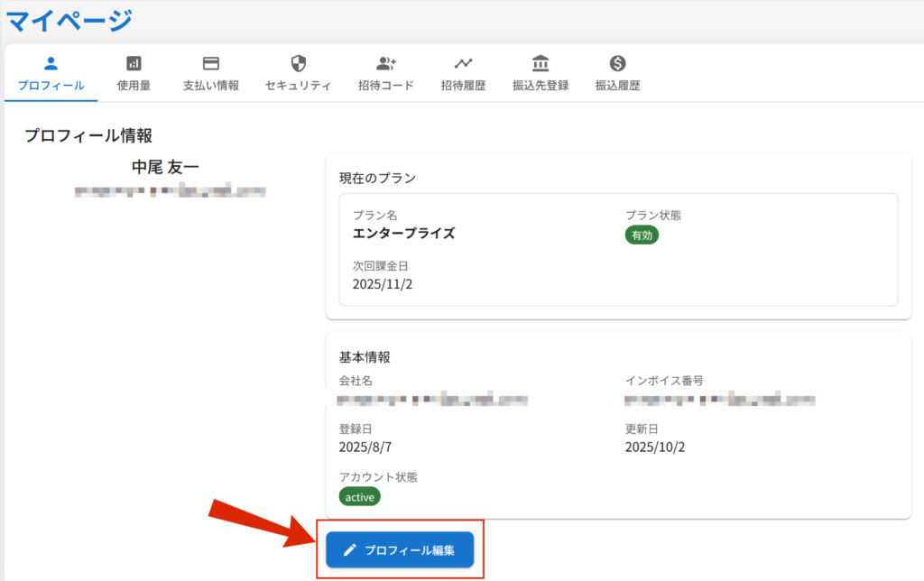Click the add-person icon above 招待コード
The height and width of the screenshot is (581, 924).
(x=386, y=63)
